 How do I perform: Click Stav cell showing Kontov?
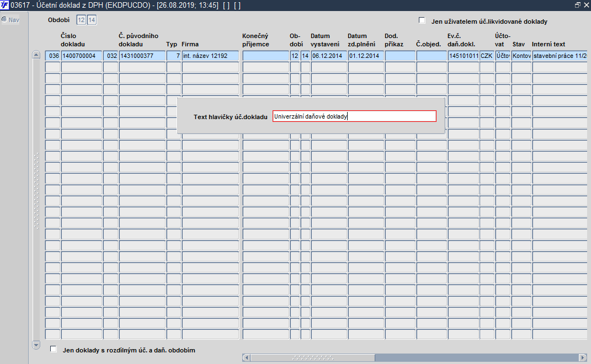pyautogui.click(x=521, y=56)
